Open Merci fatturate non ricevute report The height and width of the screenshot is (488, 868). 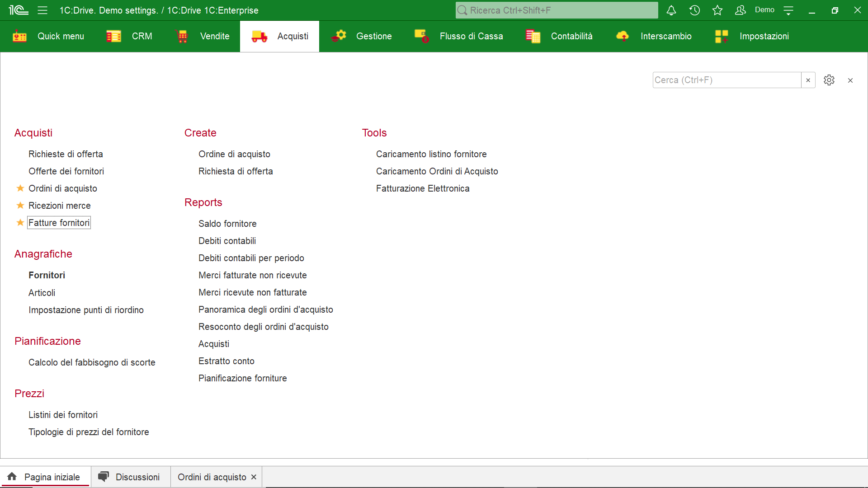(253, 275)
